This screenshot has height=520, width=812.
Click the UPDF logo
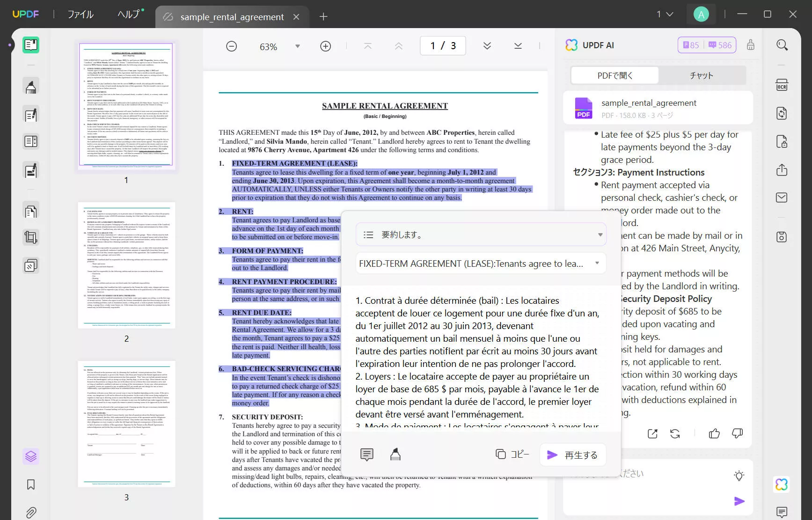26,14
